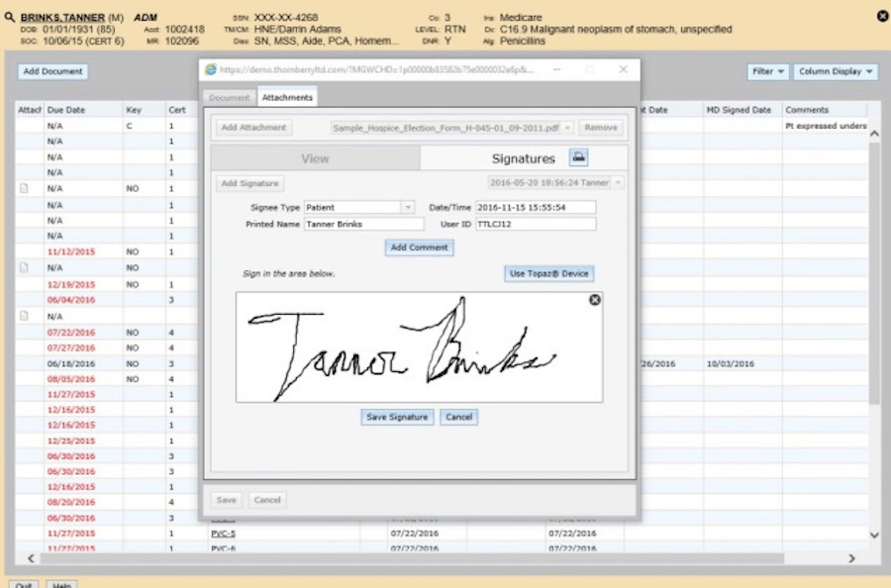This screenshot has height=588, width=891.
Task: Click Use Topaz Device button
Action: click(x=548, y=273)
